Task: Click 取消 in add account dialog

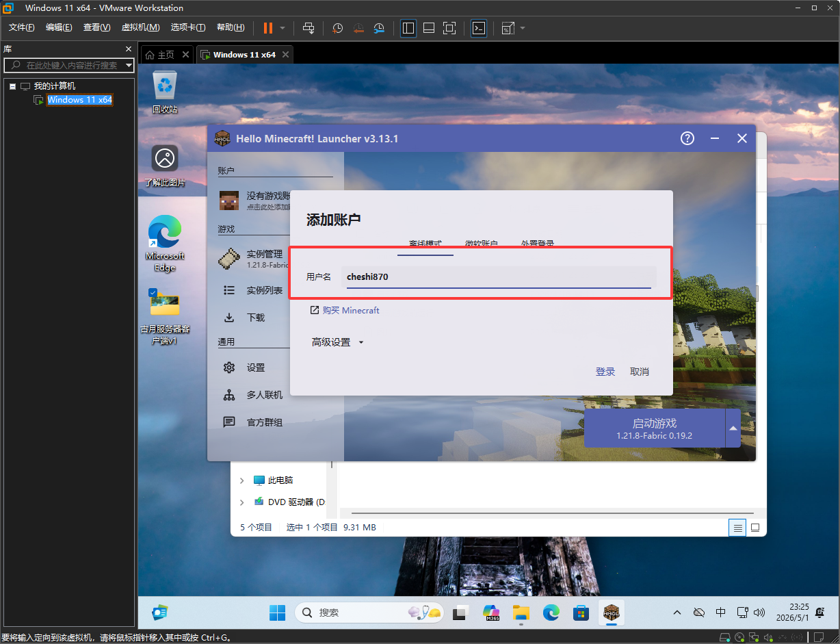Action: tap(640, 372)
